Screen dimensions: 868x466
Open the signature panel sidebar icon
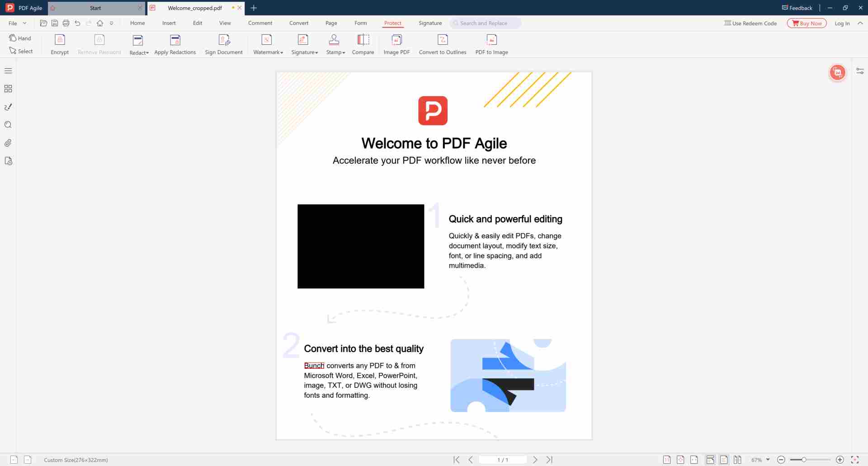[8, 107]
